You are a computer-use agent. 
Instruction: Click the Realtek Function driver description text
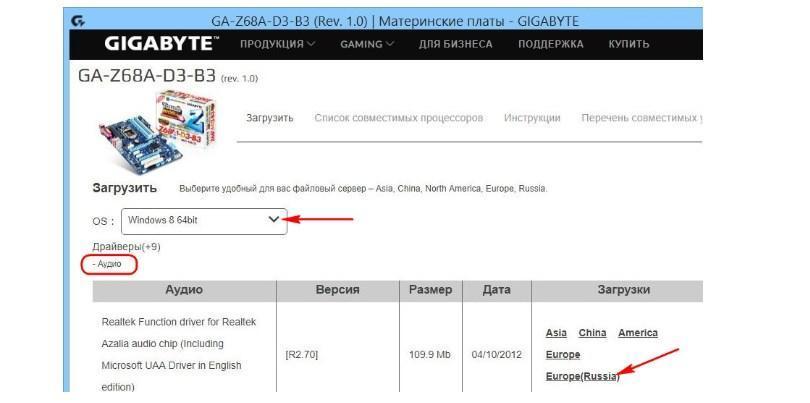click(x=179, y=354)
